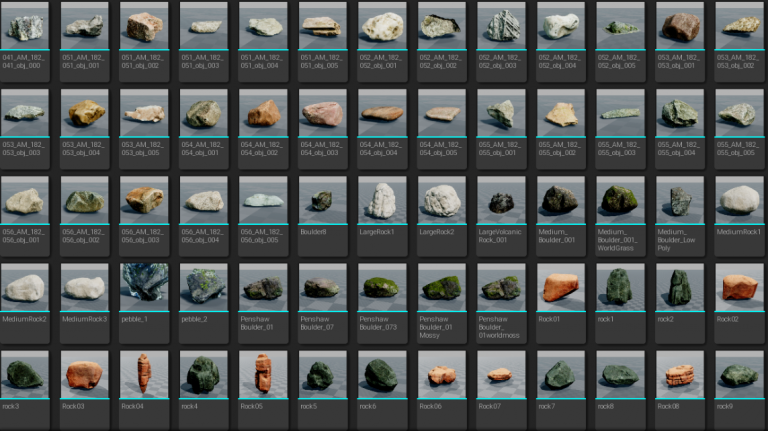Choose the Medium_Boulder_001_WorldGrass asset
768x431 pixels.
coord(620,200)
